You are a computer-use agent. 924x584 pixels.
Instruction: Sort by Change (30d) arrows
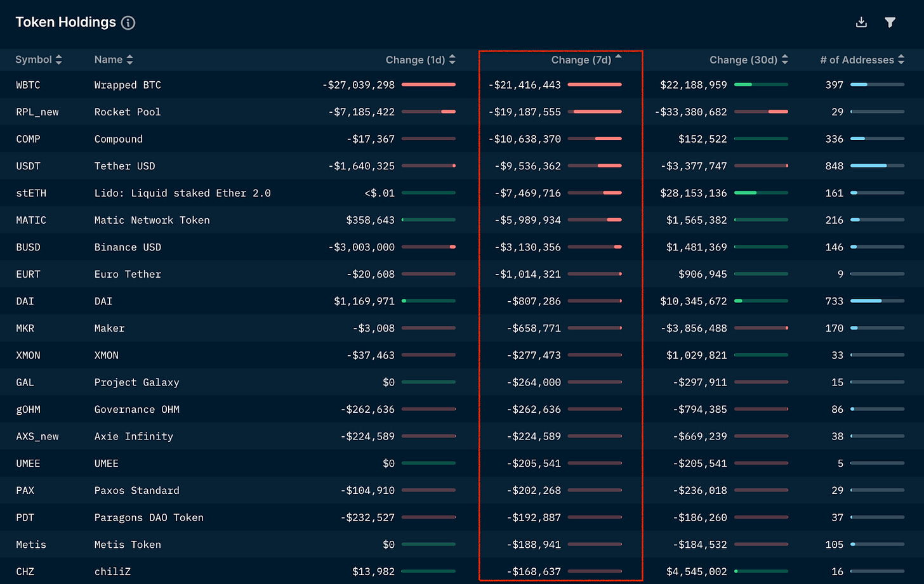785,60
